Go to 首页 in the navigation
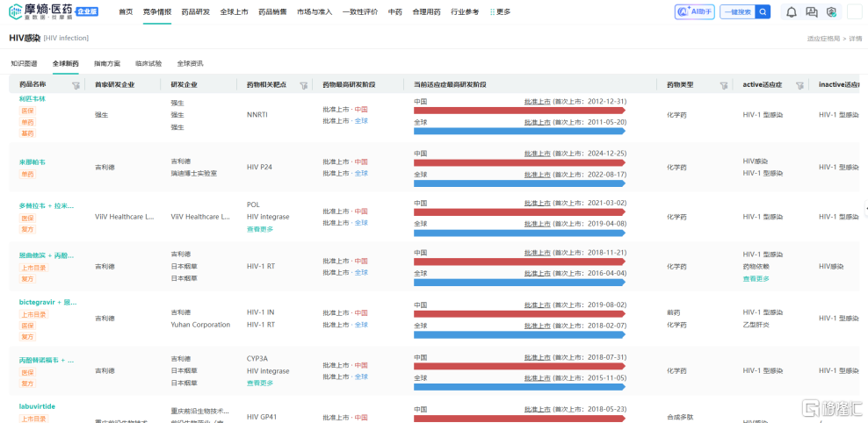868x423 pixels. coord(126,11)
